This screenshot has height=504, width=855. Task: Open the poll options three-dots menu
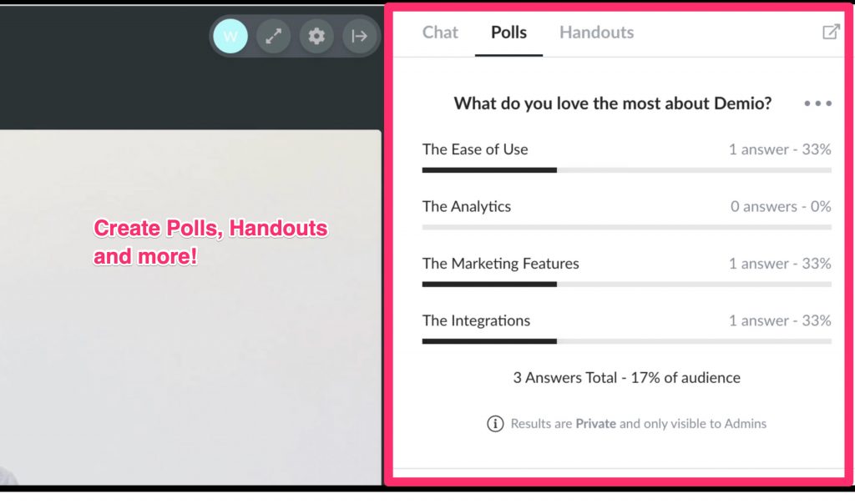point(818,103)
